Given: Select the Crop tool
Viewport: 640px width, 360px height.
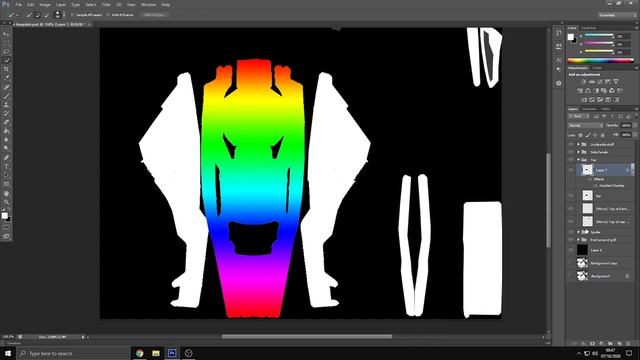Looking at the screenshot, I should coord(6,69).
